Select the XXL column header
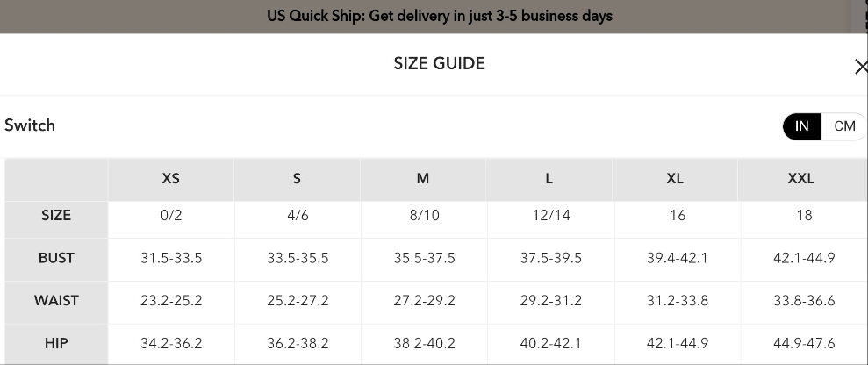 801,179
